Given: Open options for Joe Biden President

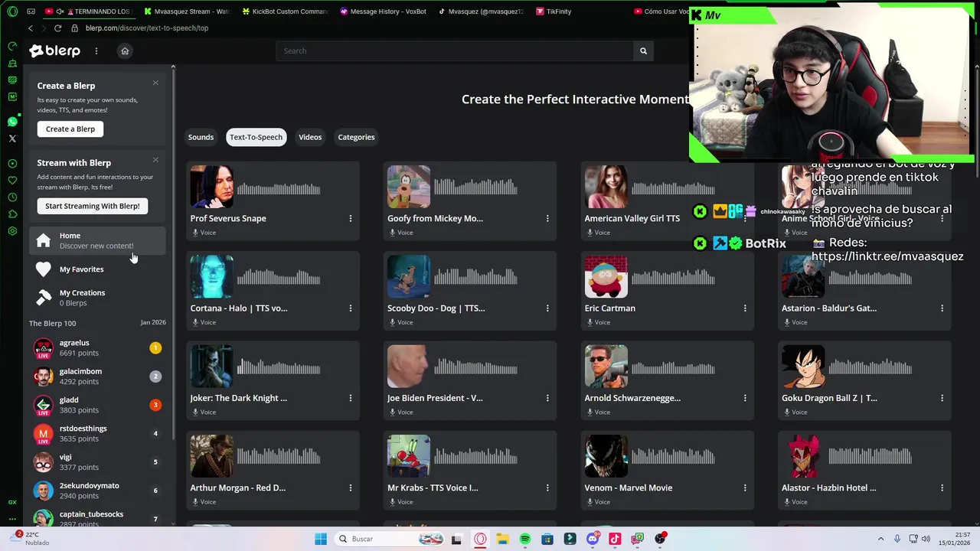Looking at the screenshot, I should click(547, 398).
